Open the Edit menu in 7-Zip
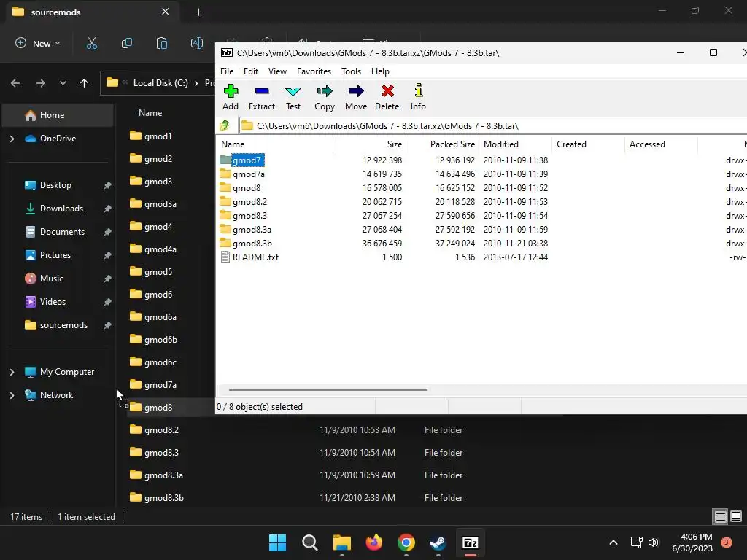Viewport: 747px width, 560px height. (x=251, y=71)
